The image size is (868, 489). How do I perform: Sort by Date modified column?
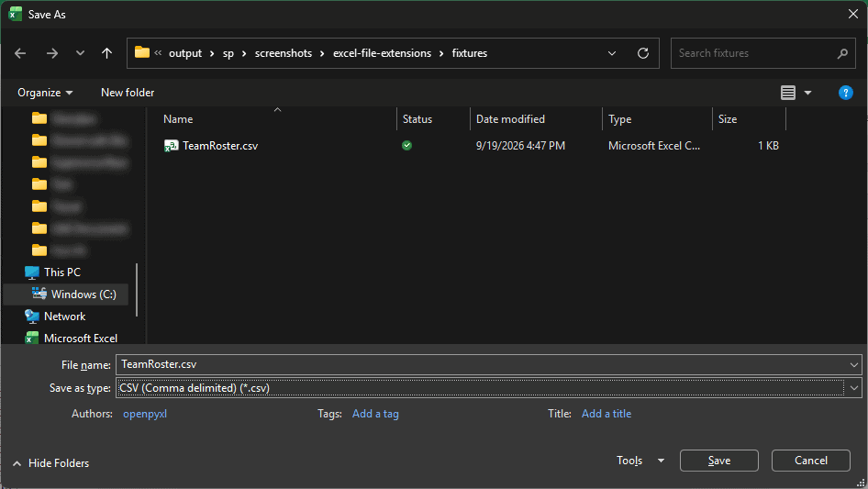point(510,119)
